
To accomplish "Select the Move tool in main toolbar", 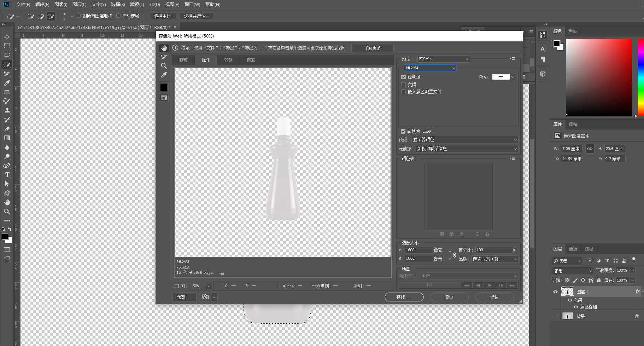I will 7,37.
